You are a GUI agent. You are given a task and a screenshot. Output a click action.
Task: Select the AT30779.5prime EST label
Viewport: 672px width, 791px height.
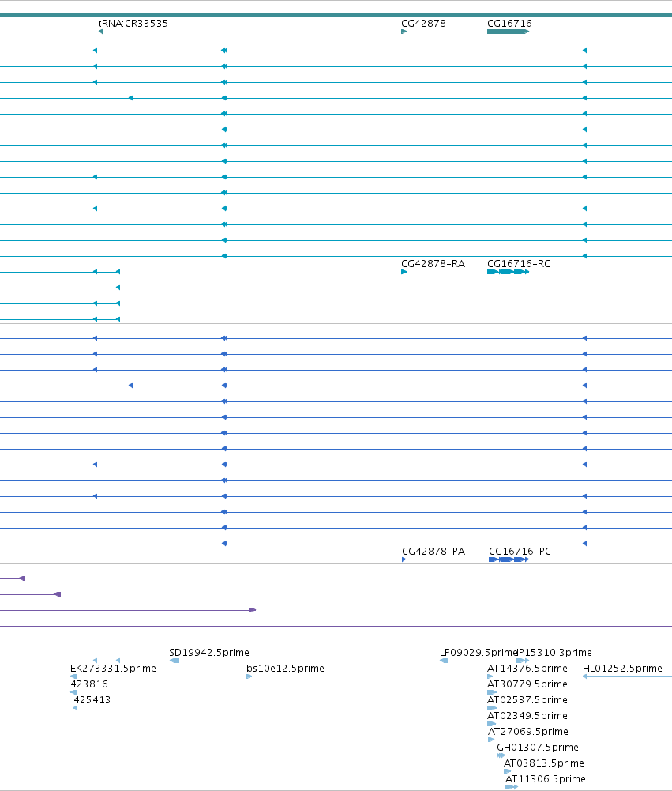(x=527, y=684)
